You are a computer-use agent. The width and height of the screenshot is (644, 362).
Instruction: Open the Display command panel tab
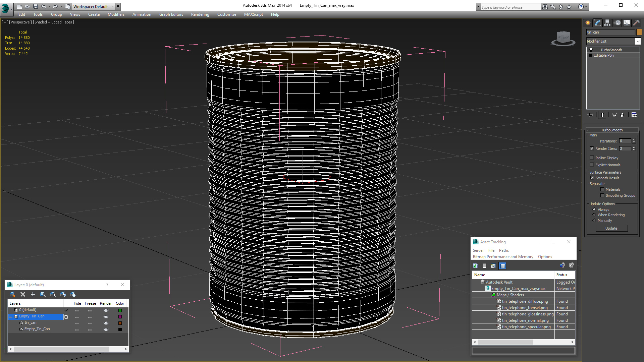(x=627, y=23)
